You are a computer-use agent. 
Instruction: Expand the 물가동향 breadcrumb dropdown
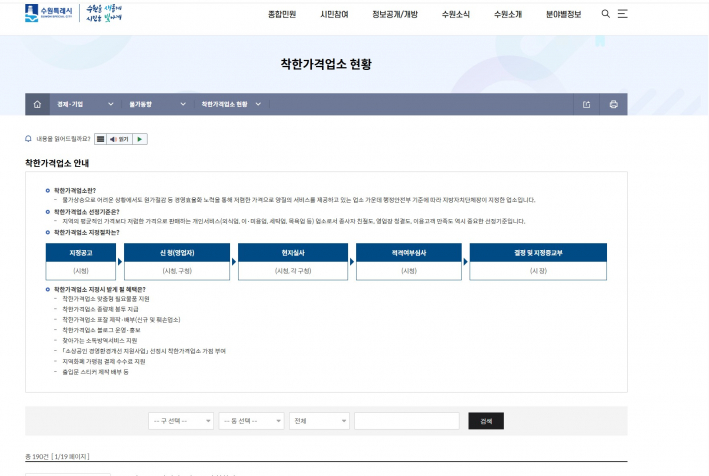tap(157, 104)
